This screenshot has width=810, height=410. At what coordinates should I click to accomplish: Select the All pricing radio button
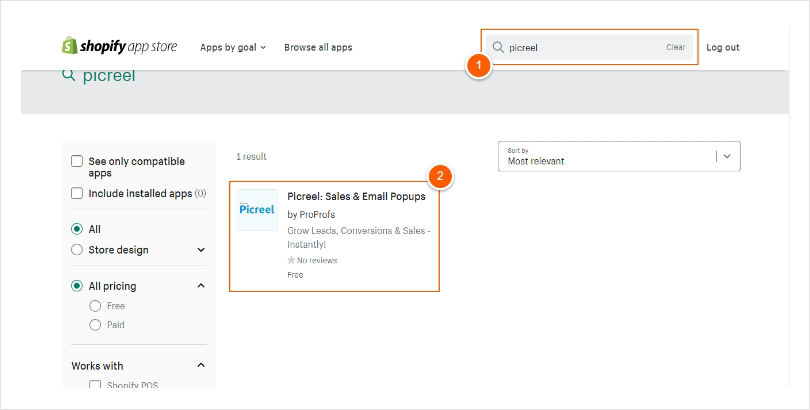77,286
